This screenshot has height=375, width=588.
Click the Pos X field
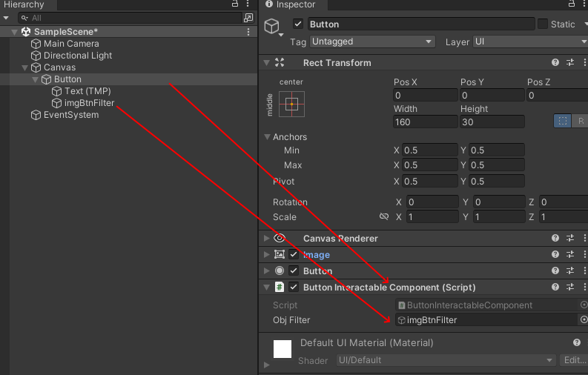(426, 95)
